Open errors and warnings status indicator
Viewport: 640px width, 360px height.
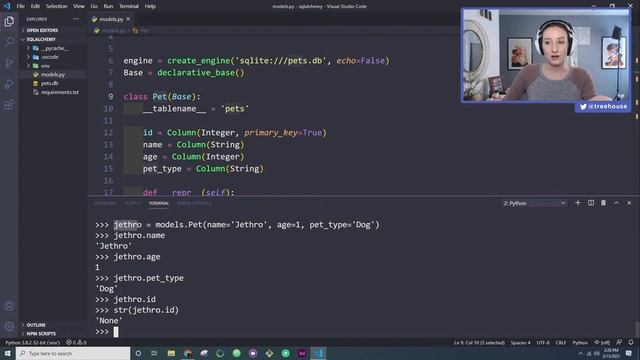point(76,342)
